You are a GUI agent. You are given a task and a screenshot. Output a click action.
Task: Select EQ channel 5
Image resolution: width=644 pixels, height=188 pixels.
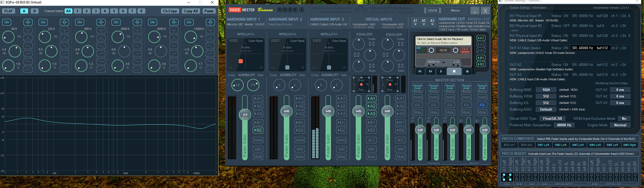click(x=114, y=11)
